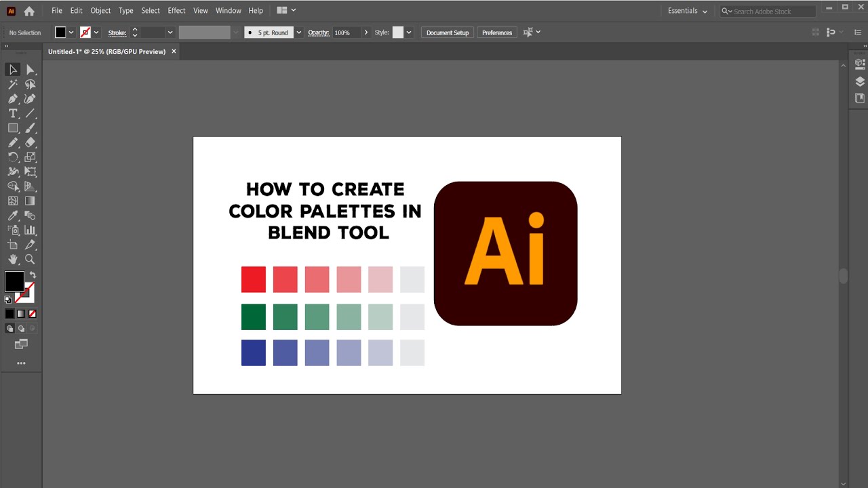Screen dimensions: 868x488
Task: Activate the Width/Warp tool
Action: pos(13,171)
